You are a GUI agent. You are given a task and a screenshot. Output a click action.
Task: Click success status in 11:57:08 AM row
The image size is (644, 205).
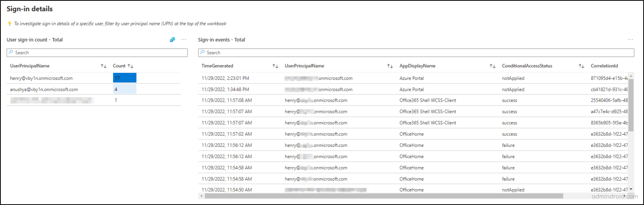(x=509, y=100)
